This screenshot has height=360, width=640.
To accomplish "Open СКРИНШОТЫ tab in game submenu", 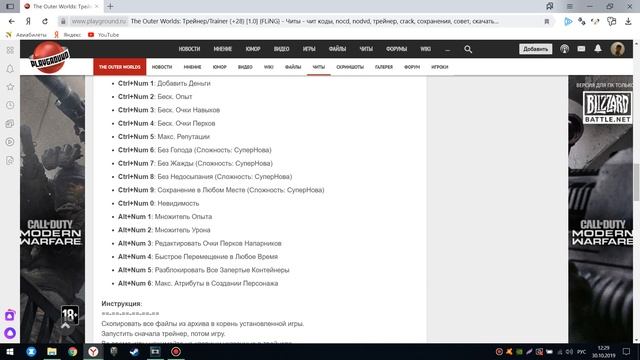I will tap(350, 67).
